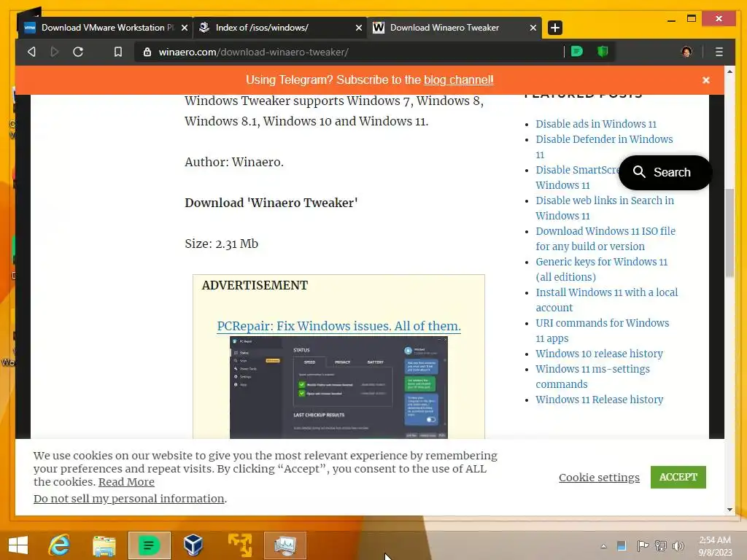Open the blog channel link

click(x=458, y=79)
